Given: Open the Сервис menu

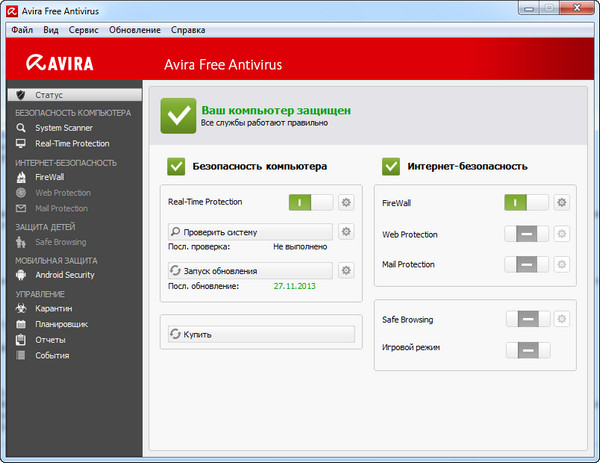Looking at the screenshot, I should click(83, 30).
